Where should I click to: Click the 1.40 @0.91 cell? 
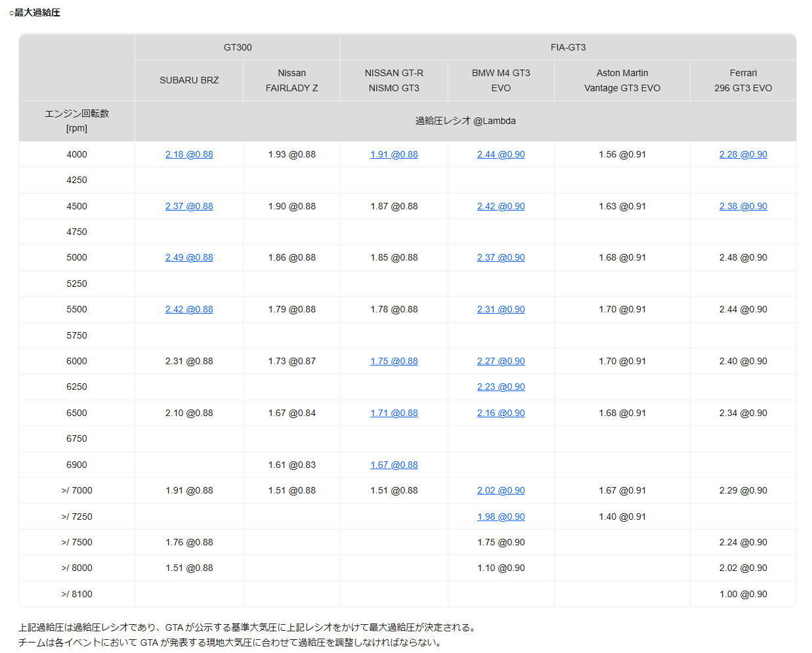pos(622,516)
